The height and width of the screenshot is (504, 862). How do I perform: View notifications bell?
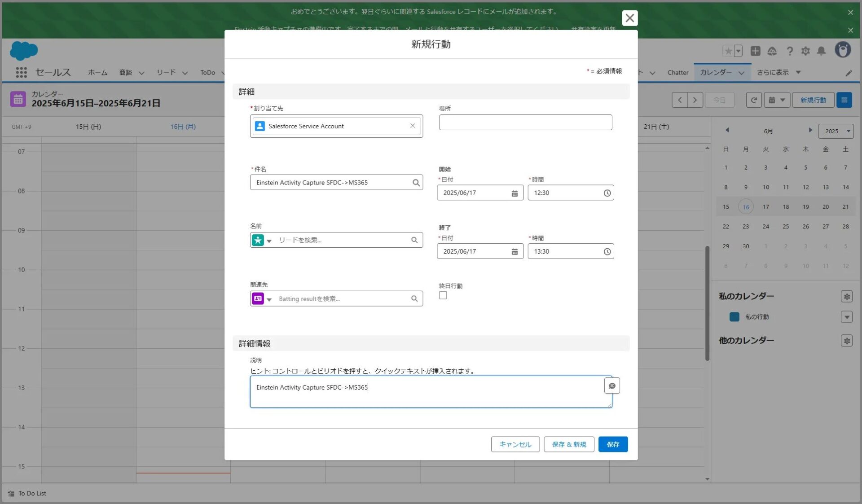coord(821,51)
